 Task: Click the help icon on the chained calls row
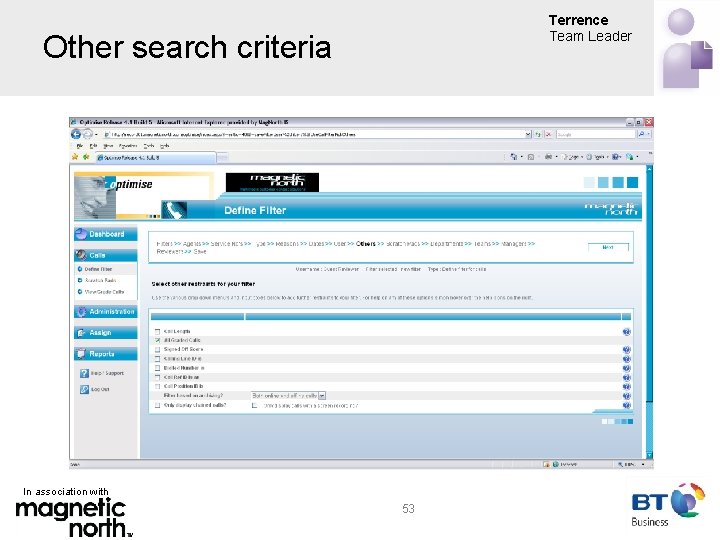[626, 405]
